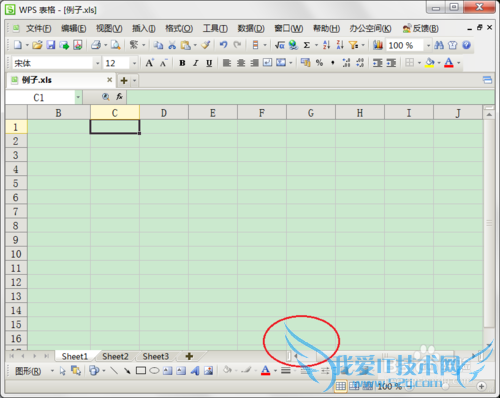Image resolution: width=500 pixels, height=398 pixels.
Task: Undo the last action
Action: [x=223, y=45]
